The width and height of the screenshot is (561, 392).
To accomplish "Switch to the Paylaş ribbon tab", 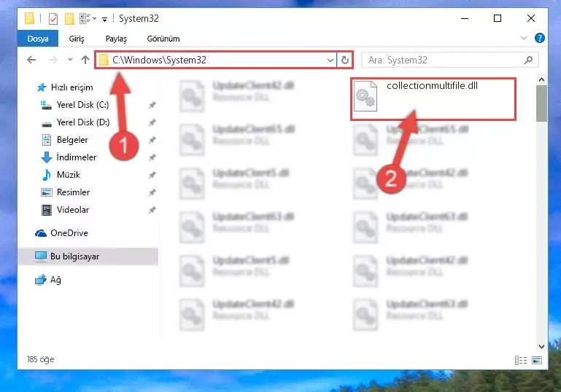I will 116,39.
